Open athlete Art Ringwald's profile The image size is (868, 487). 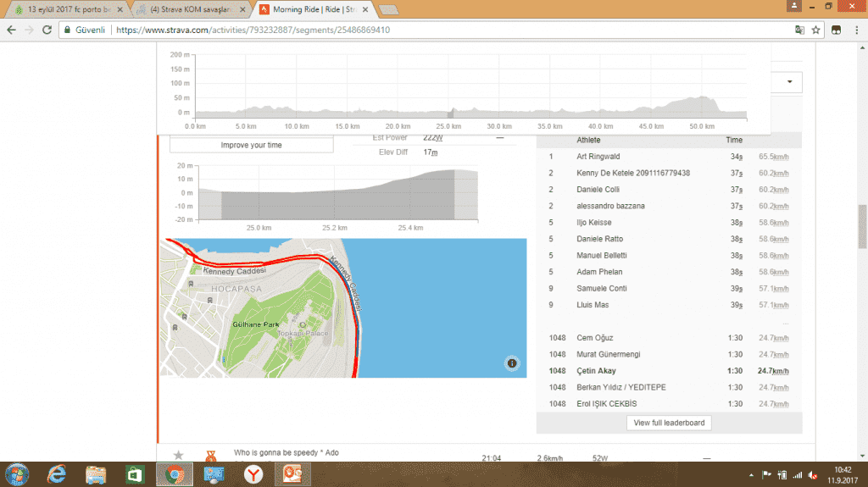[x=598, y=157]
